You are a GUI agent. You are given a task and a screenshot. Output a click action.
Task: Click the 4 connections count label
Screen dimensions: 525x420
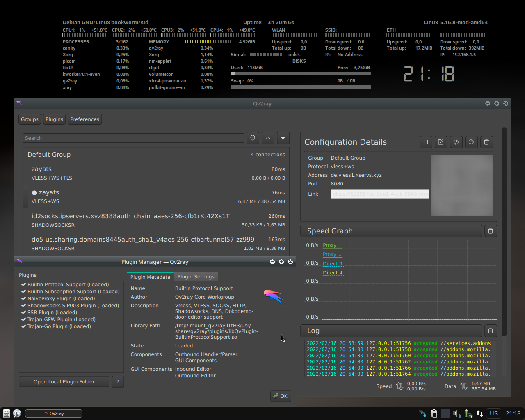point(268,155)
